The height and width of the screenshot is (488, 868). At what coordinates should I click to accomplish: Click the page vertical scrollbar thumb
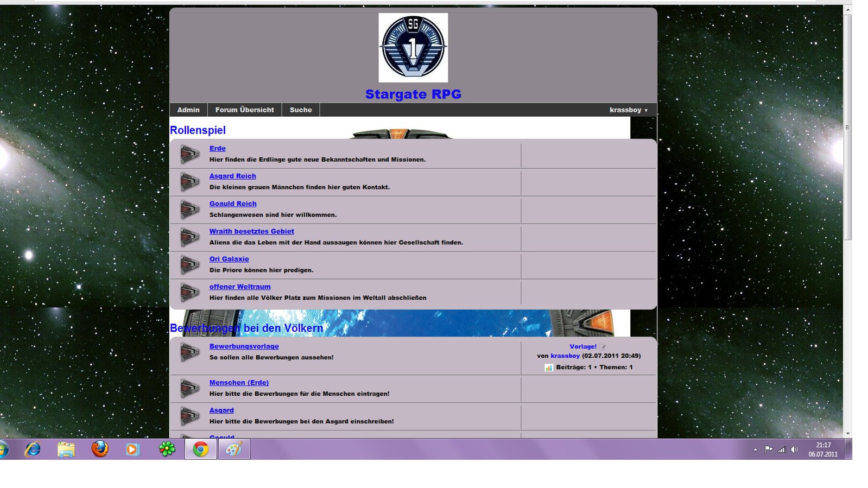847,128
